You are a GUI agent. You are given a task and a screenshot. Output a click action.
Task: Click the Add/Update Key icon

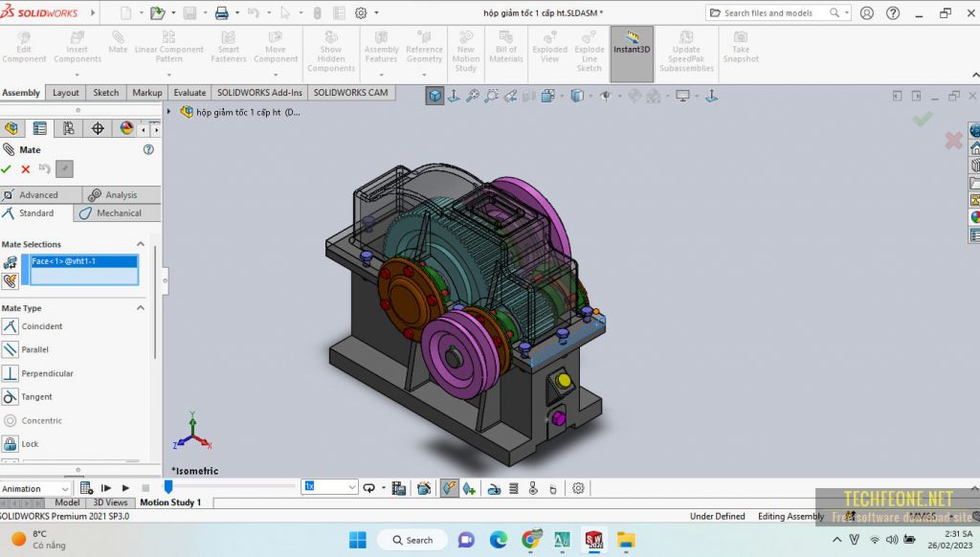(x=469, y=488)
